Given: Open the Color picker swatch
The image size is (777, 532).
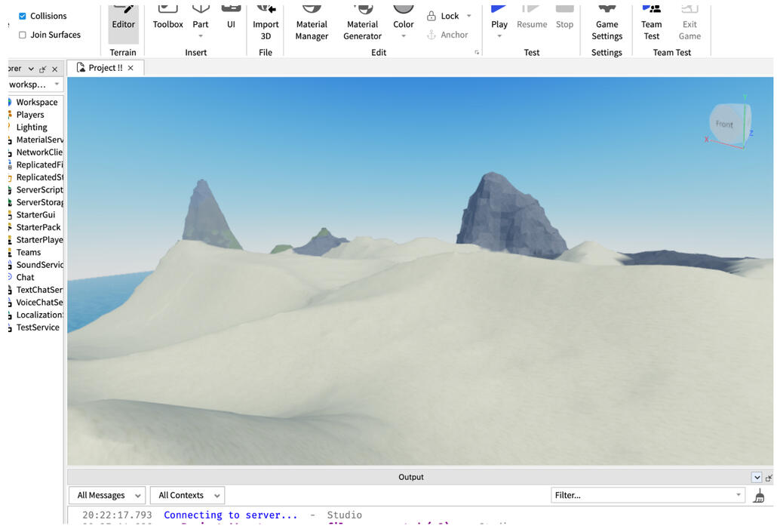Looking at the screenshot, I should point(404,9).
